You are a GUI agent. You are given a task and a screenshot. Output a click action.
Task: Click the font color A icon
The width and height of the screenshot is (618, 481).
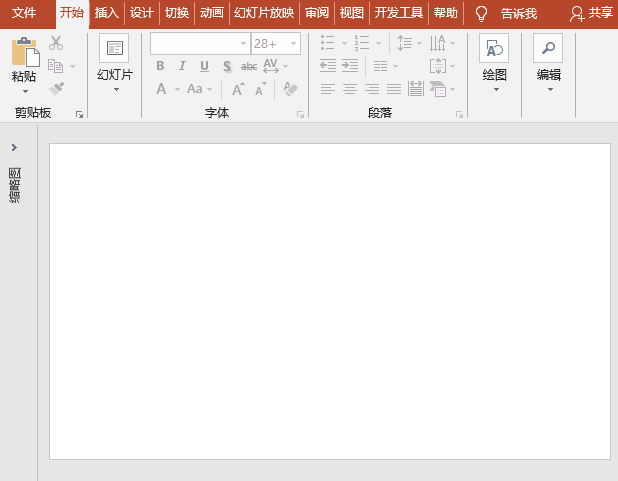(161, 89)
